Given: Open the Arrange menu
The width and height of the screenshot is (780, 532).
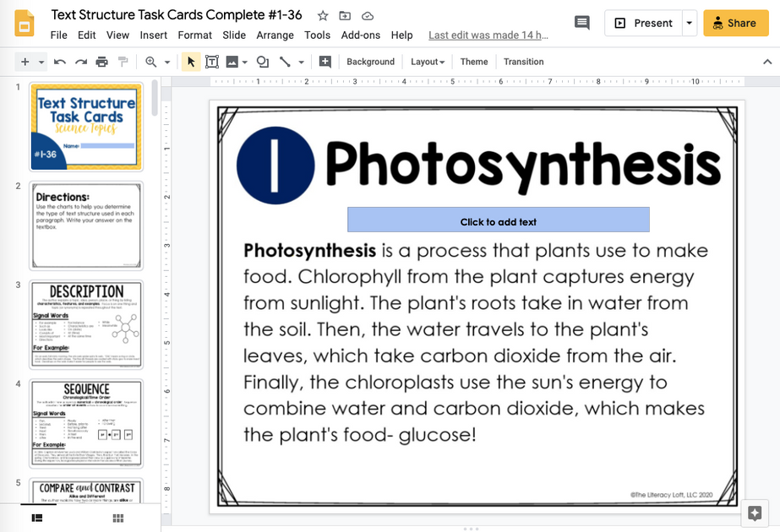Looking at the screenshot, I should [275, 35].
